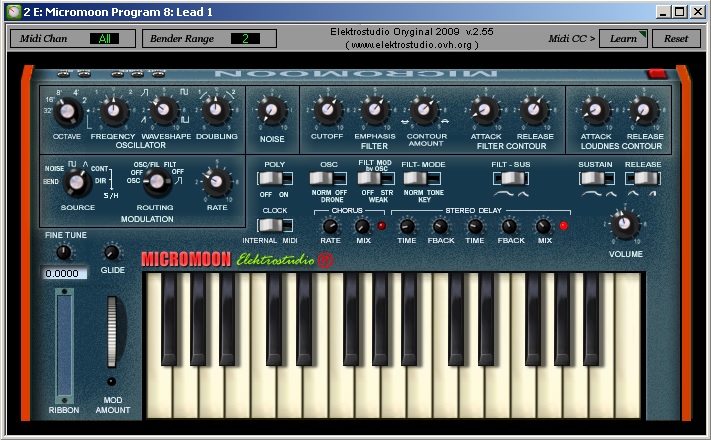Screen dimensions: 711x440
Task: Click the Filter Contour Attack knob
Action: [485, 110]
